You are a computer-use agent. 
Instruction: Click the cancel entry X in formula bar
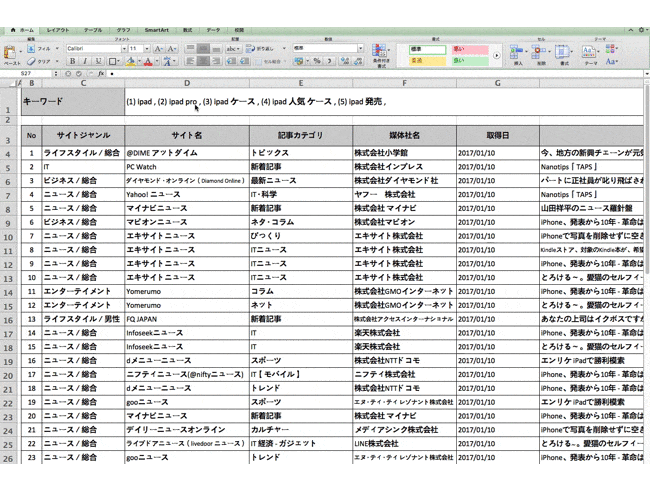pos(68,73)
